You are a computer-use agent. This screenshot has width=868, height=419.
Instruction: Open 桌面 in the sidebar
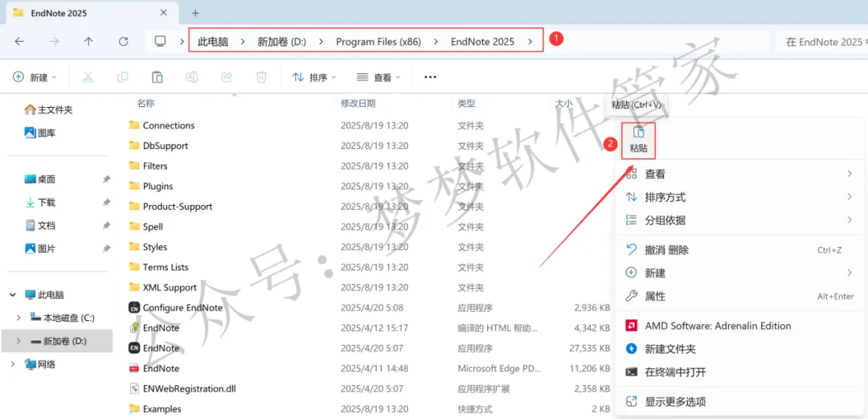tap(40, 179)
